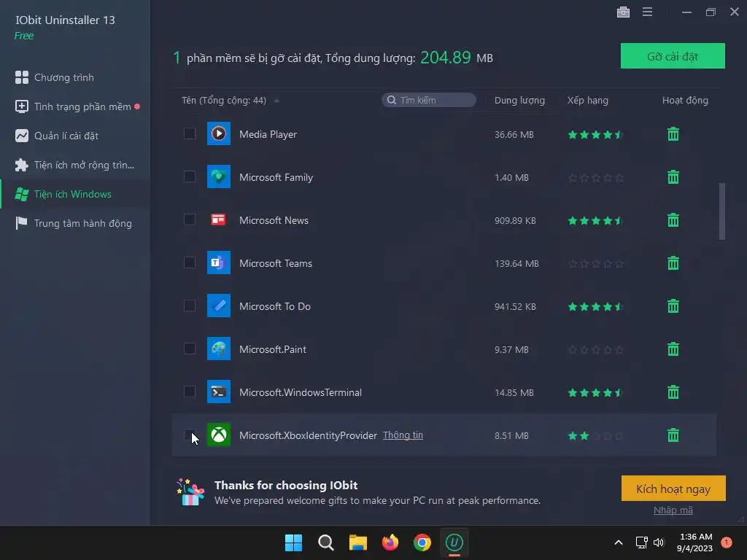
Task: Open File Explorer from taskbar
Action: pyautogui.click(x=357, y=542)
